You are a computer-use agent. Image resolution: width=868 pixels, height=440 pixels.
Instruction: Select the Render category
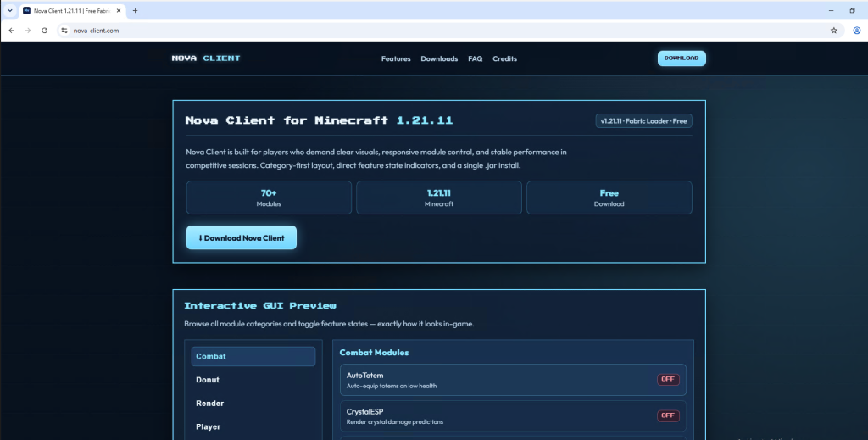point(253,404)
